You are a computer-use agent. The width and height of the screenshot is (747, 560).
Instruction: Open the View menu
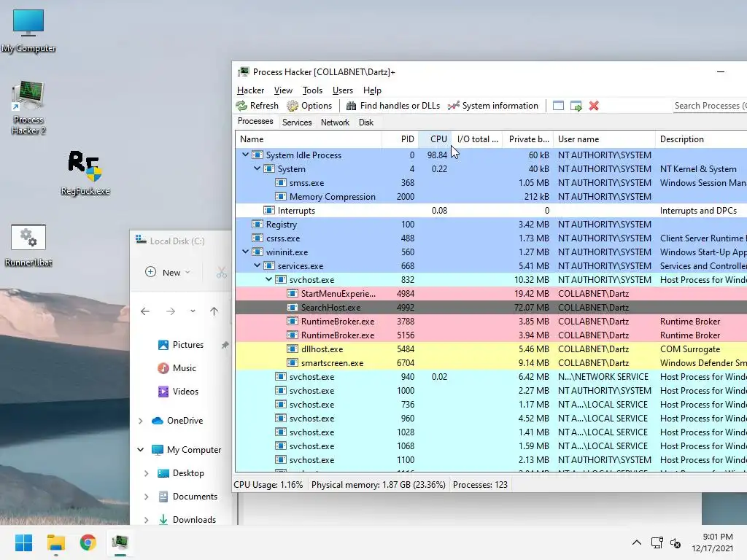(283, 90)
